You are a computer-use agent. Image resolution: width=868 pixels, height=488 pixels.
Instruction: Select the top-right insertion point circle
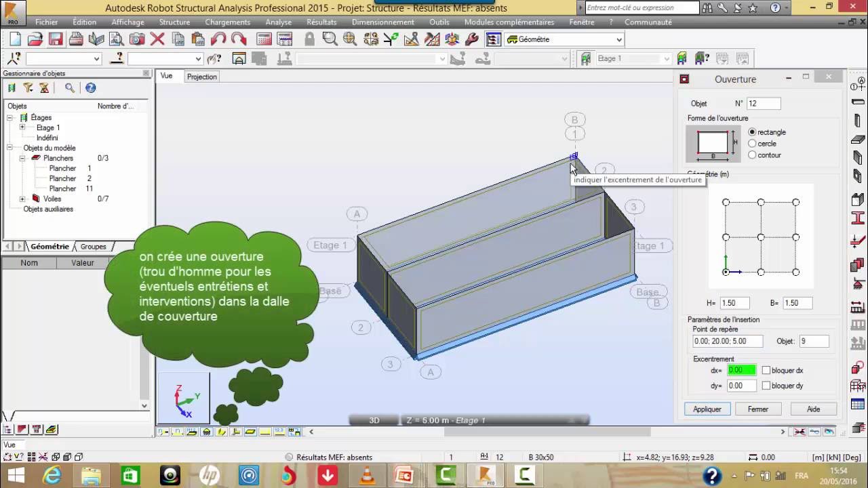796,202
